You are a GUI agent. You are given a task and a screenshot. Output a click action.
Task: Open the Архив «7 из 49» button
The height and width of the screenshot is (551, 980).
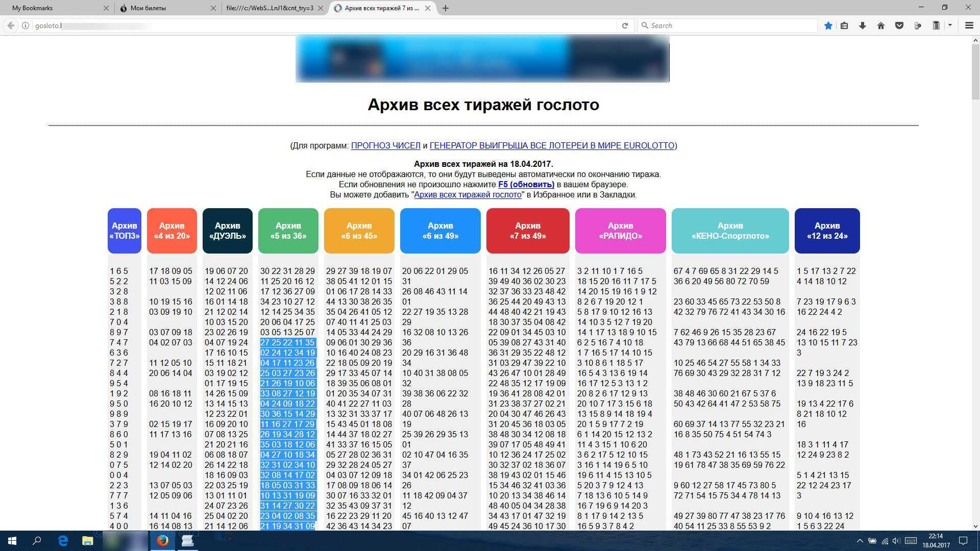point(528,231)
